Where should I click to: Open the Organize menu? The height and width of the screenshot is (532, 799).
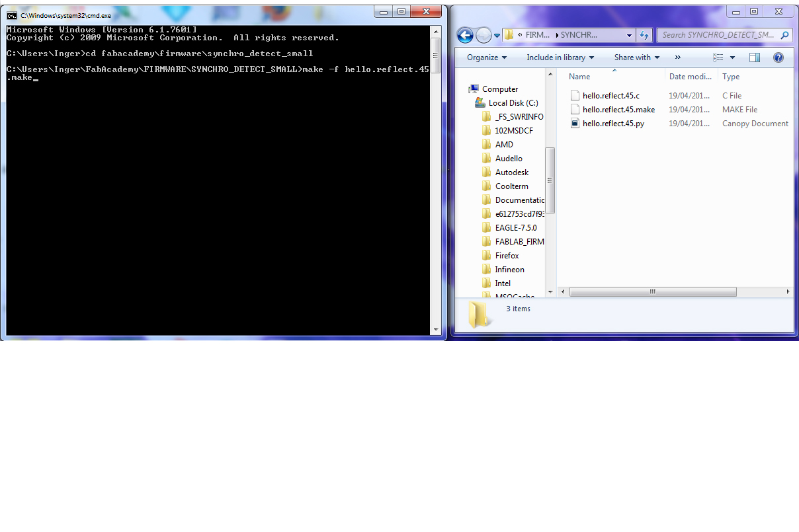(486, 57)
